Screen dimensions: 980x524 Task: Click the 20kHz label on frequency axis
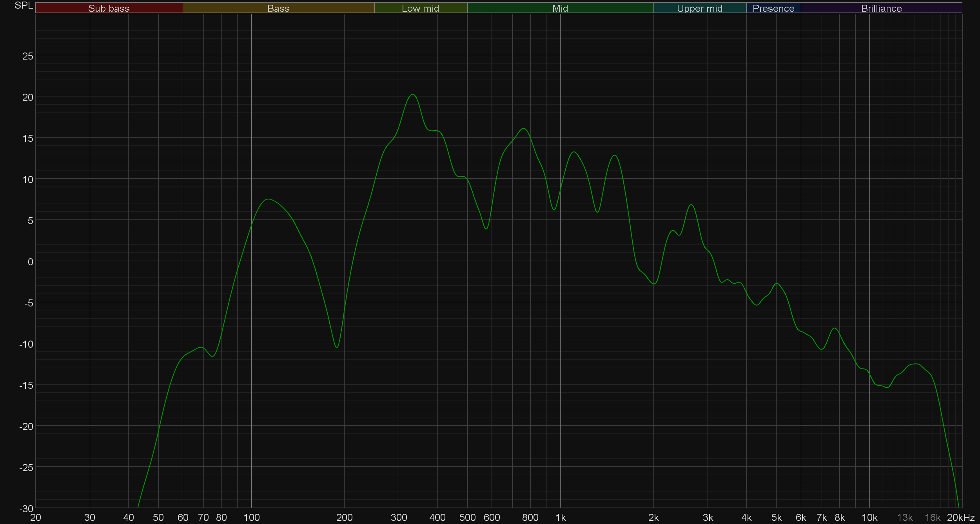[960, 518]
